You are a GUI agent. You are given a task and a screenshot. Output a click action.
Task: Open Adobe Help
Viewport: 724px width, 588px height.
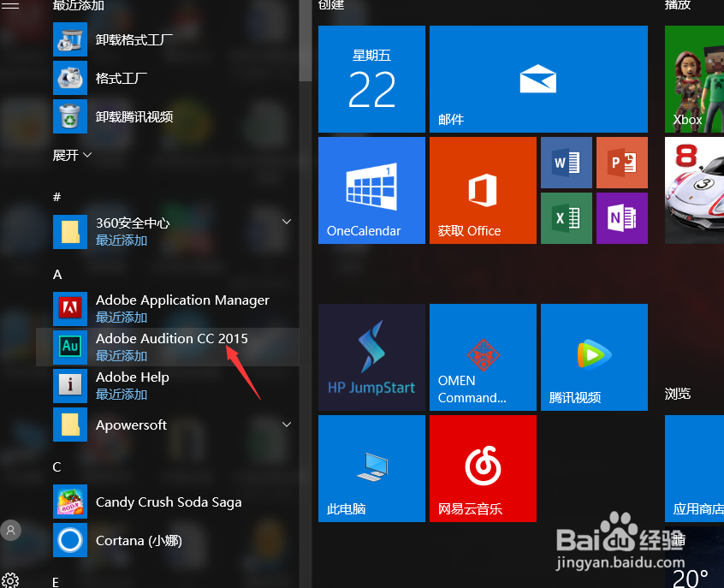[167, 385]
